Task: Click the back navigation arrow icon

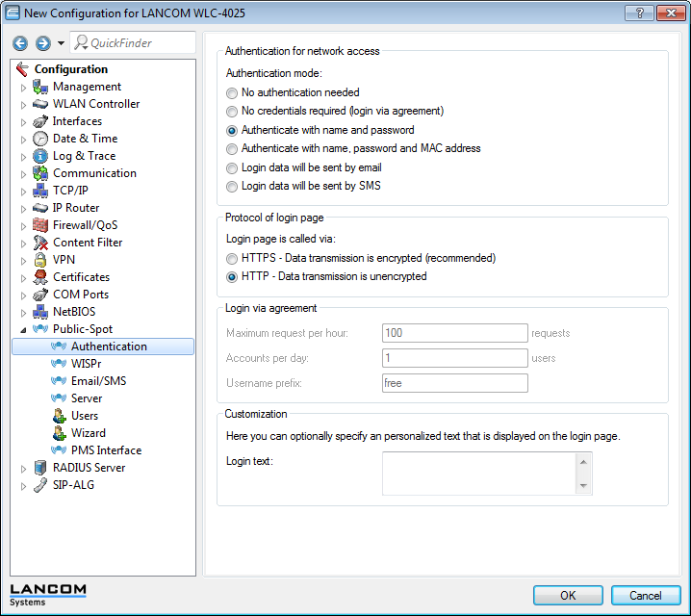Action: click(x=20, y=43)
